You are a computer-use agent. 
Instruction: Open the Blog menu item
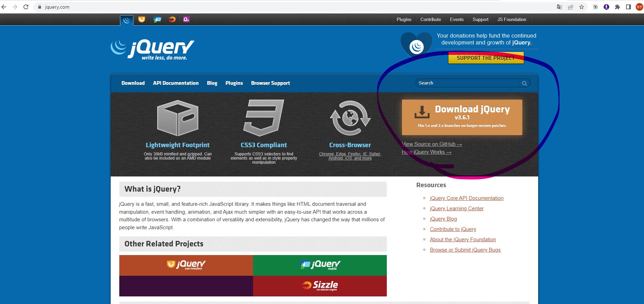[212, 83]
